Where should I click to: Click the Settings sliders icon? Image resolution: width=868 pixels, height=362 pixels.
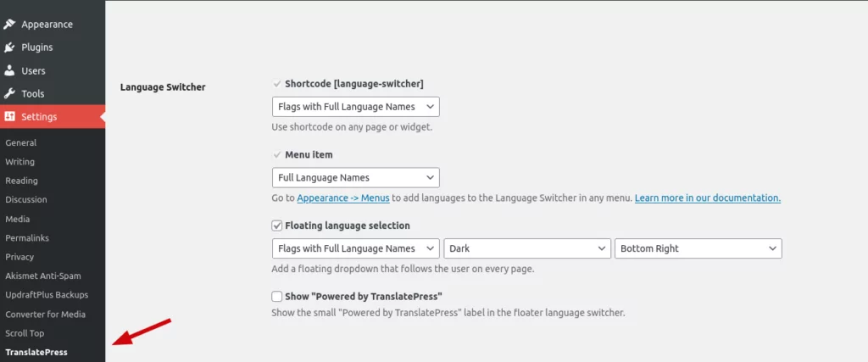(9, 117)
